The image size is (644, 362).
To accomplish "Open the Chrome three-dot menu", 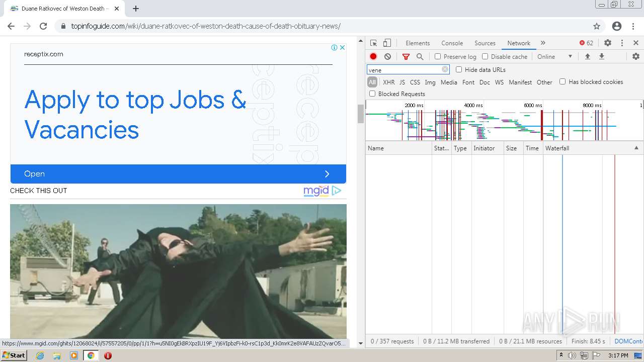I will click(x=632, y=26).
